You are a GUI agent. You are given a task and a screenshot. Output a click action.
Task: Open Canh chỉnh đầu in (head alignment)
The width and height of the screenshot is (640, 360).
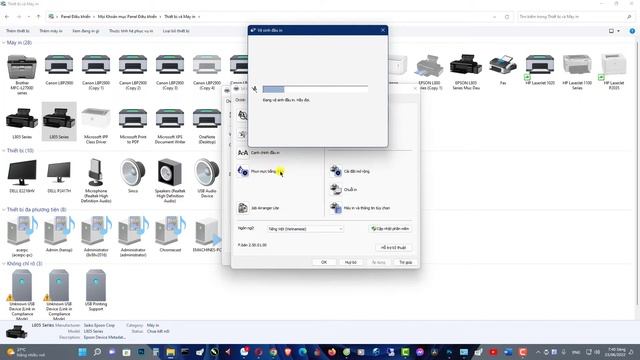point(259,152)
